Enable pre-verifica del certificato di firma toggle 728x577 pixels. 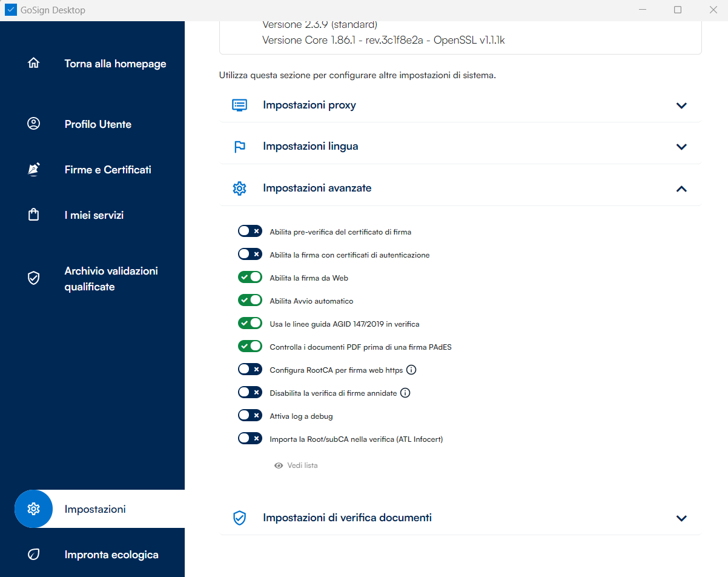pyautogui.click(x=250, y=232)
